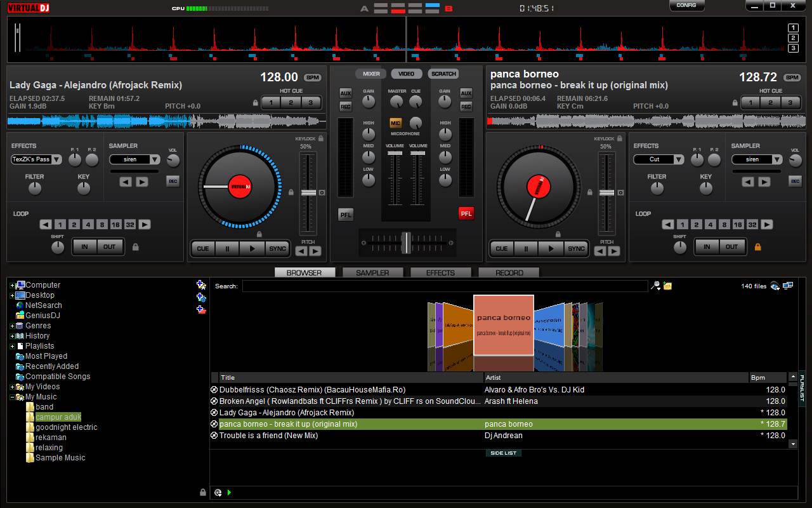Open left deck sampler siren dropdown
This screenshot has width=812, height=508.
click(135, 159)
